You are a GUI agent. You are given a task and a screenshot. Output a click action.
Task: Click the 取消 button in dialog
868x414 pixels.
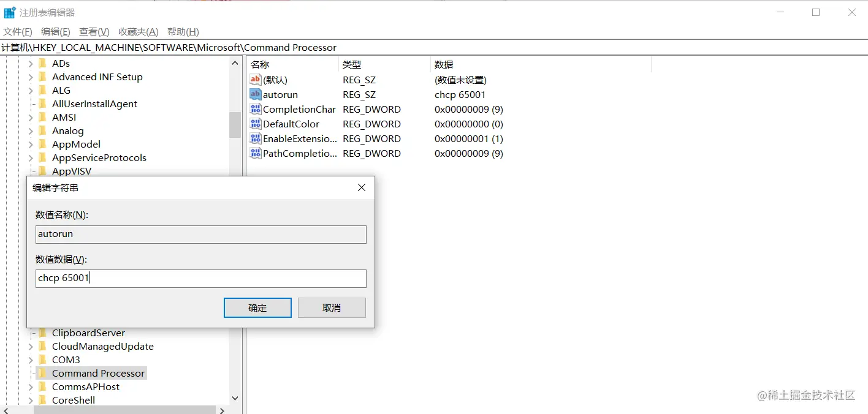point(332,307)
